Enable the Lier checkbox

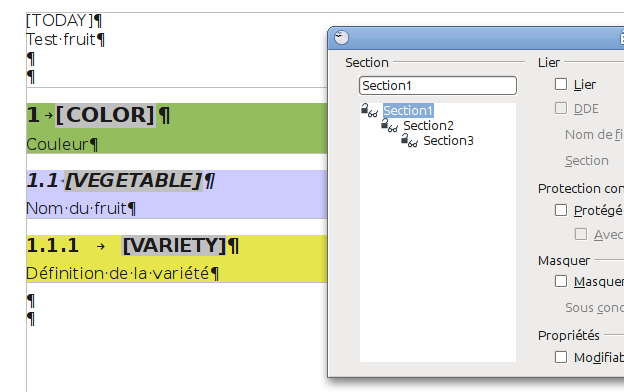click(x=561, y=84)
